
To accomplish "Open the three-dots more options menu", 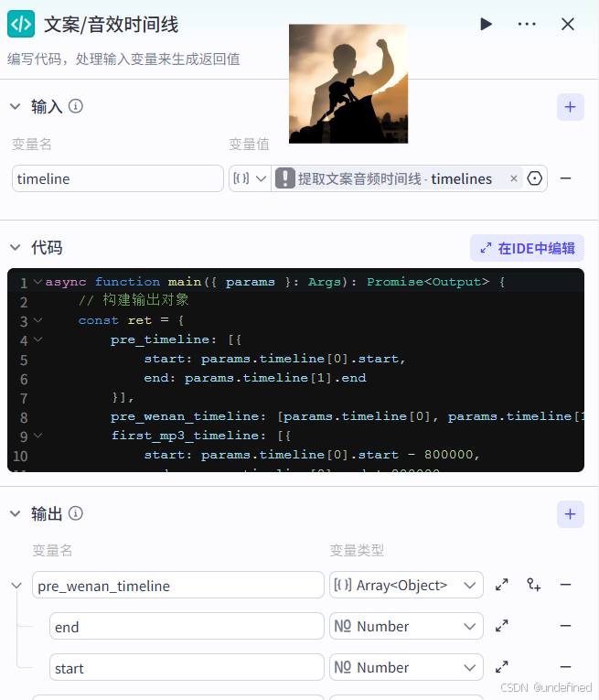I will pos(527,24).
